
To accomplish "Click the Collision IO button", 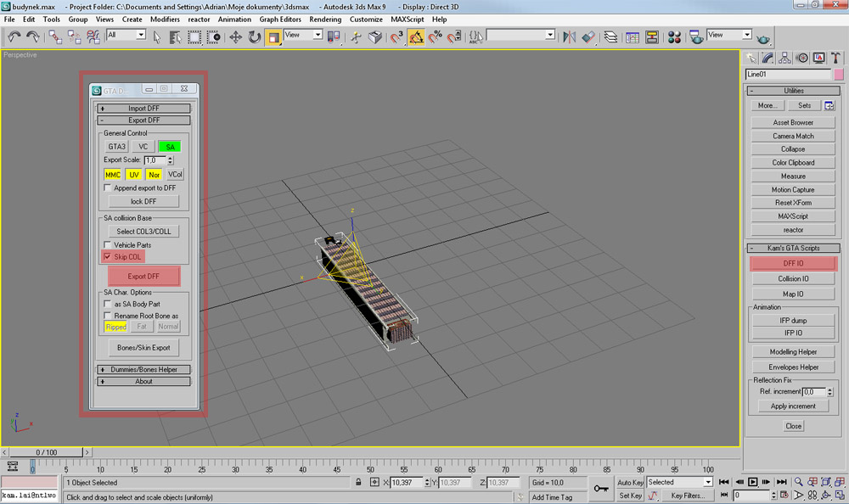I will tap(793, 278).
